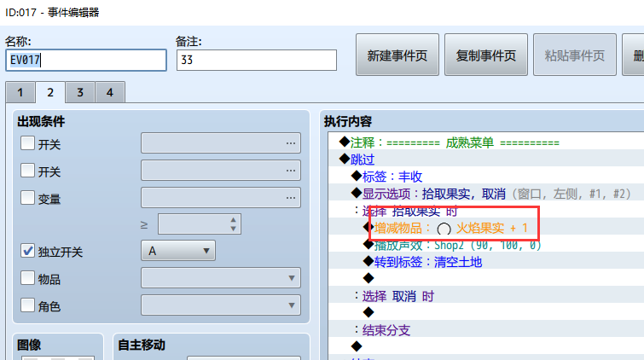The image size is (644, 360).
Task: Enable the second 开关 condition checkbox
Action: 27,170
